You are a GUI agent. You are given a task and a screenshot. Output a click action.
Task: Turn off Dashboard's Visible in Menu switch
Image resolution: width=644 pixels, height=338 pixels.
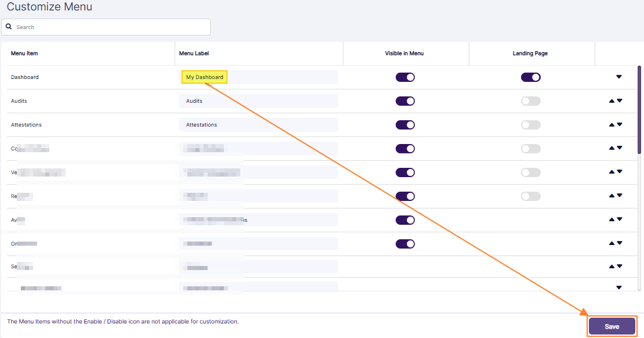pyautogui.click(x=405, y=77)
